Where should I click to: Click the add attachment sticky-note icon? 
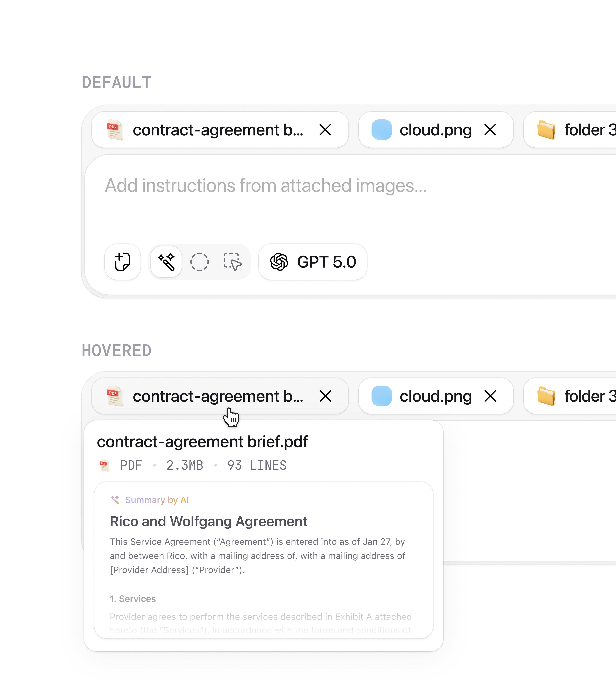[x=122, y=262]
